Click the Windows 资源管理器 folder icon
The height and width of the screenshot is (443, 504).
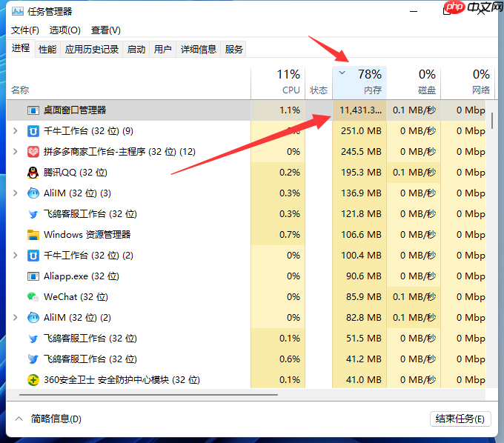[x=33, y=235]
